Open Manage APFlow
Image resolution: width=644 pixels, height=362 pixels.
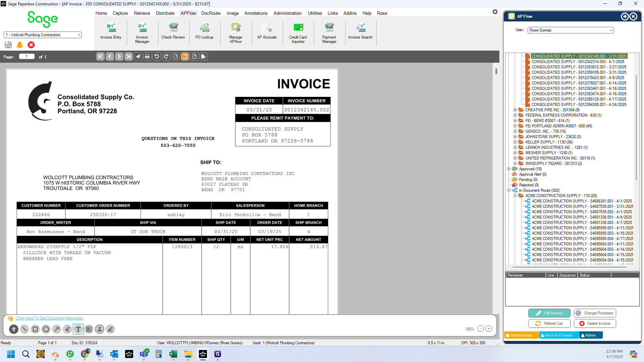coord(235,33)
